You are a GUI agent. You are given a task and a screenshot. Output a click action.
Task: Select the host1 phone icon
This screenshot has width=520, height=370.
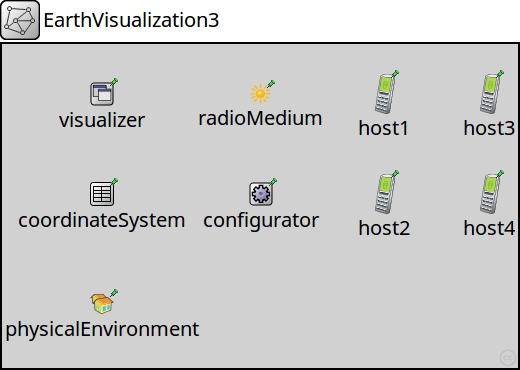coord(383,94)
